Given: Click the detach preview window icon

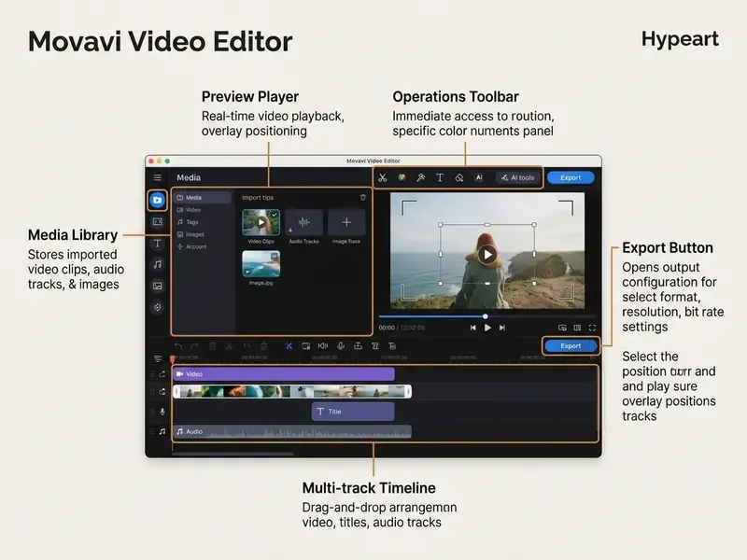Looking at the screenshot, I should [x=562, y=328].
